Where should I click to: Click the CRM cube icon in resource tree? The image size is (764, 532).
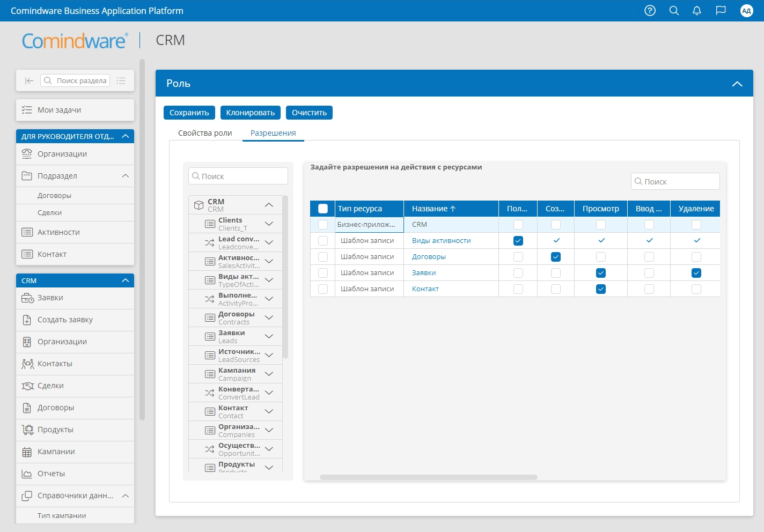coord(199,205)
